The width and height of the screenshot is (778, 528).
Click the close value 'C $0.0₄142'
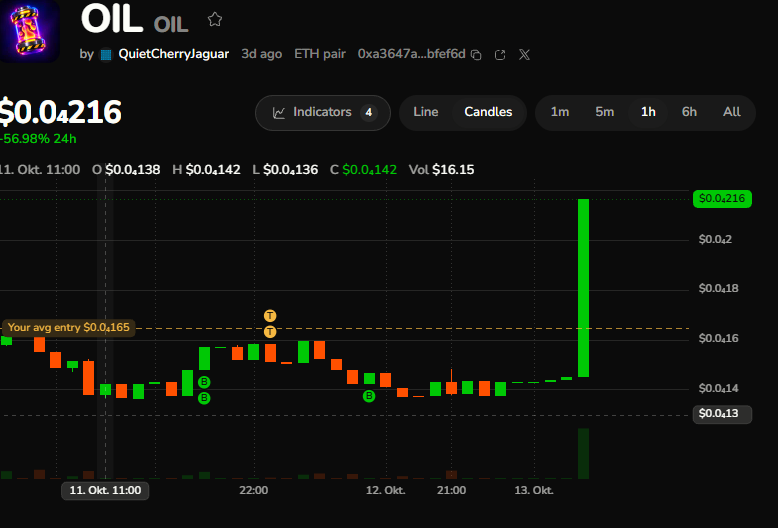(x=363, y=170)
